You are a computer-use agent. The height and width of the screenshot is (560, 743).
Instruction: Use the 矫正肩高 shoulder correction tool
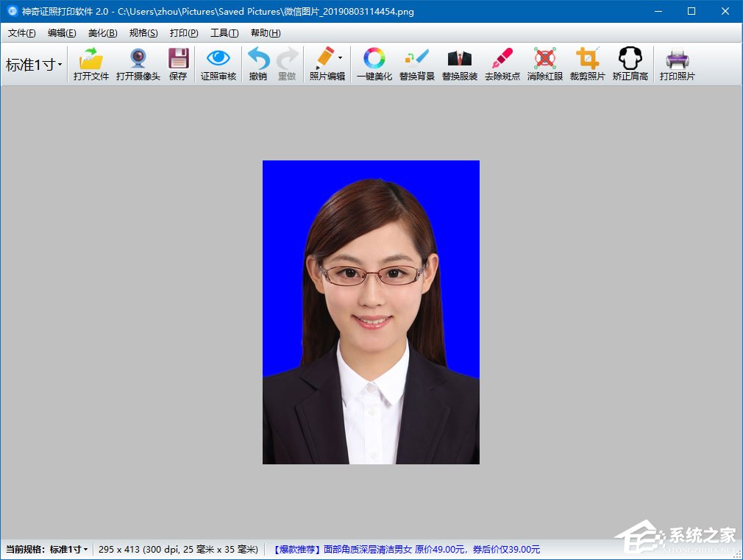click(630, 63)
